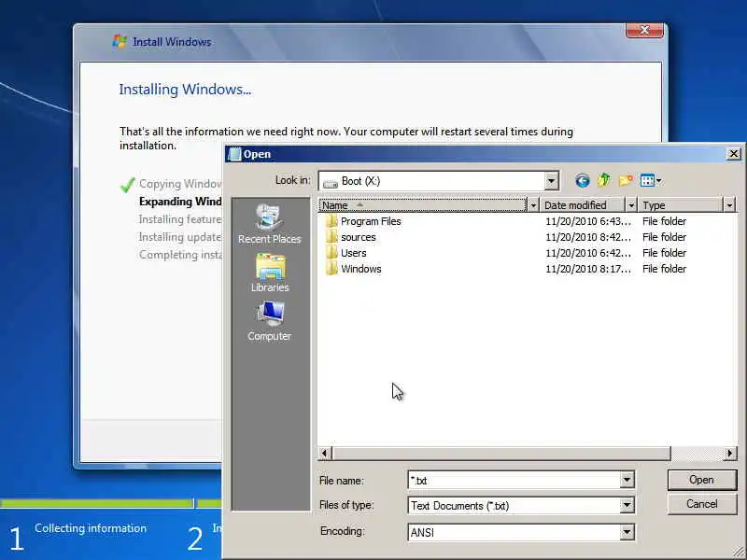Open the View menu icon
Viewport: 747px width, 560px height.
pyautogui.click(x=651, y=180)
